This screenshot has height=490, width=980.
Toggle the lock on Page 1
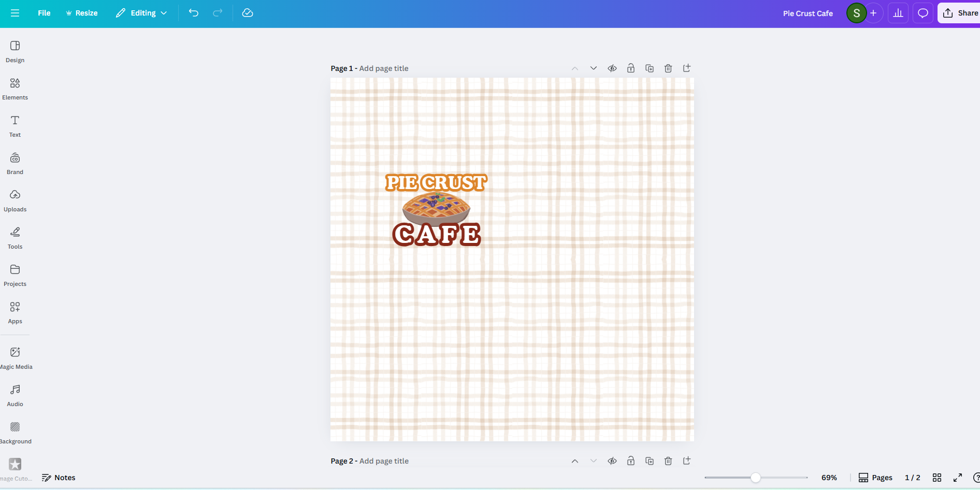(x=631, y=68)
